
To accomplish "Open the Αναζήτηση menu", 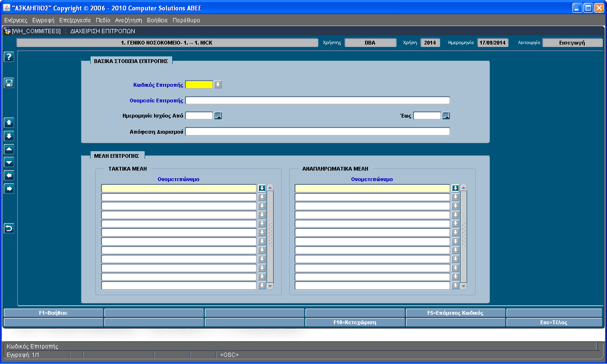I will 129,20.
